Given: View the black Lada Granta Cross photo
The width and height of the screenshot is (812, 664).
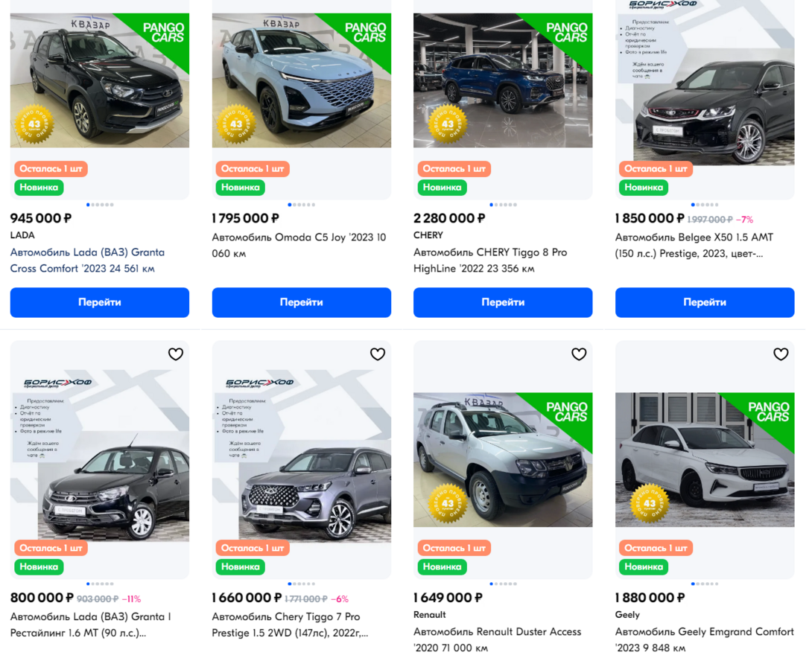Looking at the screenshot, I should (99, 80).
